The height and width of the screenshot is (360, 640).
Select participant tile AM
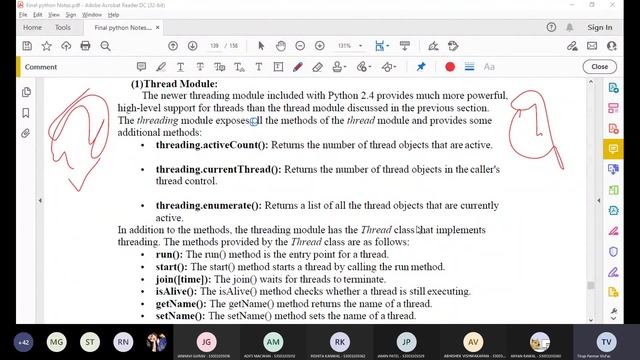pyautogui.click(x=273, y=342)
